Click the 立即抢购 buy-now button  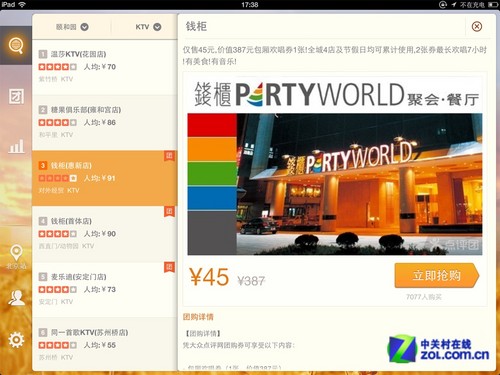pyautogui.click(x=437, y=275)
